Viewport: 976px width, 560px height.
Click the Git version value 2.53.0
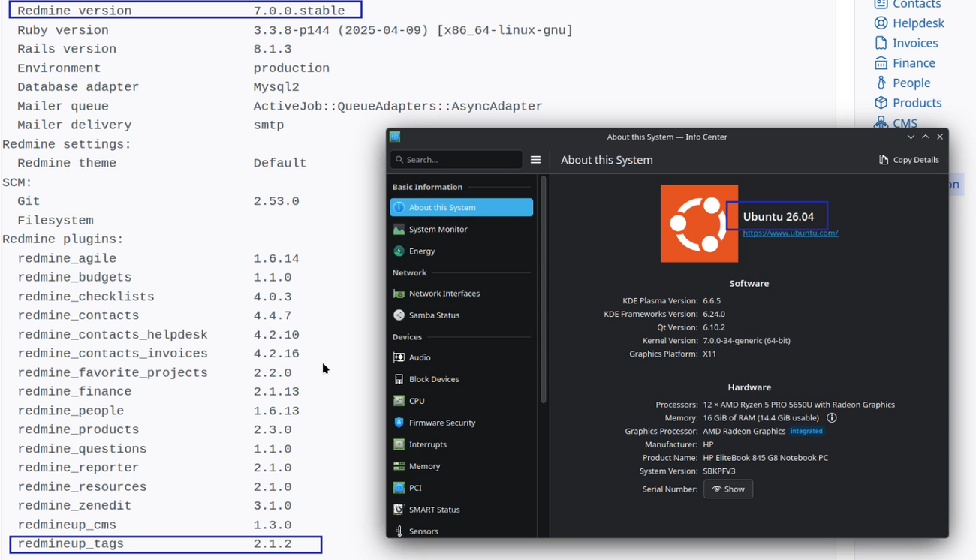pos(276,201)
